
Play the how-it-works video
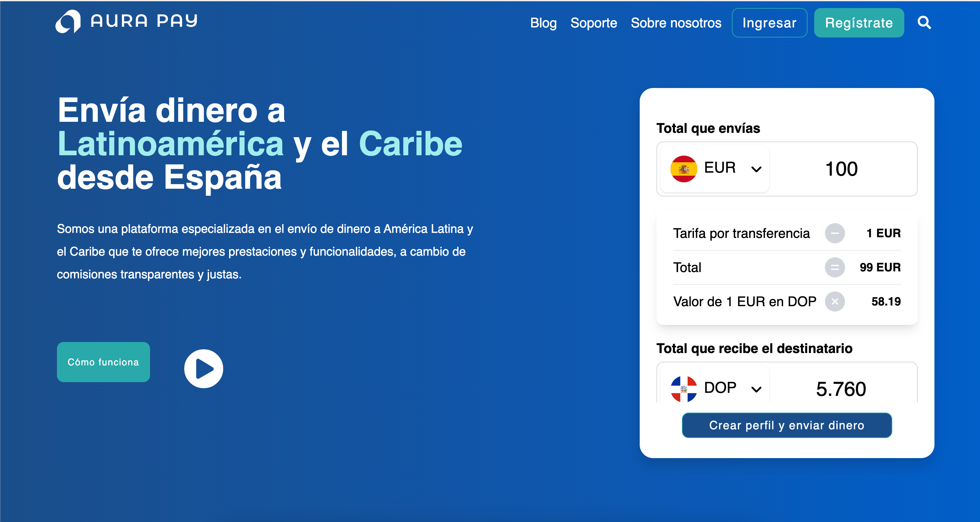[204, 368]
